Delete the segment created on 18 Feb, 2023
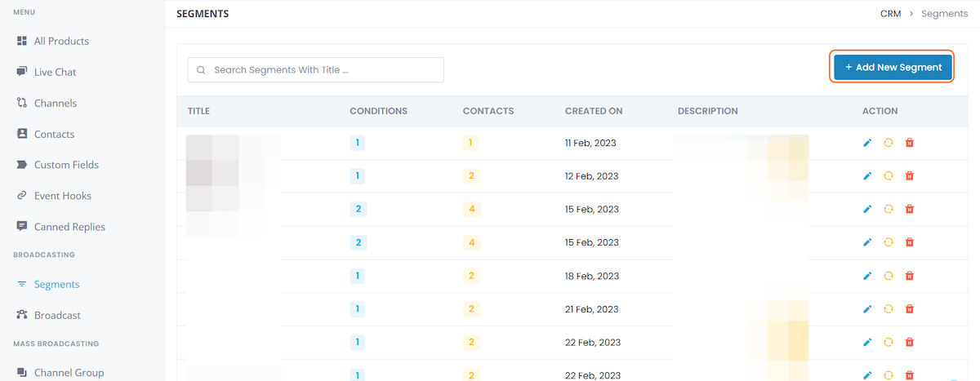The image size is (980, 381). tap(910, 276)
